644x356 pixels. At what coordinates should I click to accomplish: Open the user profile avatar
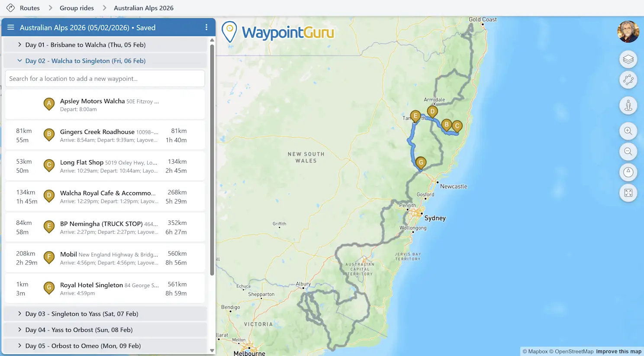(628, 32)
